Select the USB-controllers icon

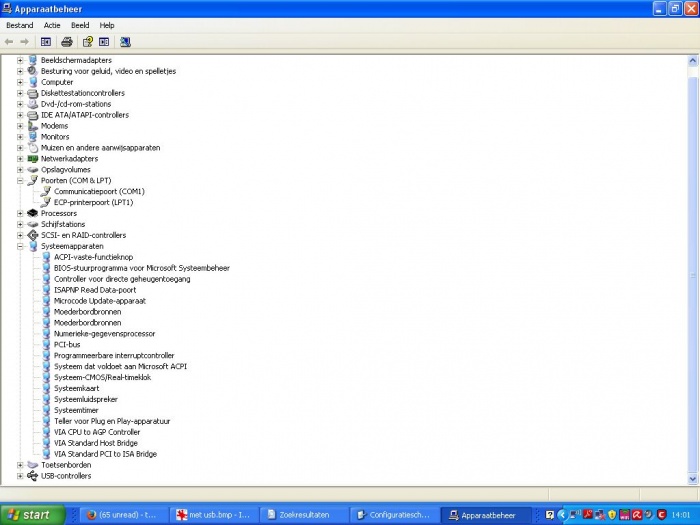pyautogui.click(x=33, y=476)
